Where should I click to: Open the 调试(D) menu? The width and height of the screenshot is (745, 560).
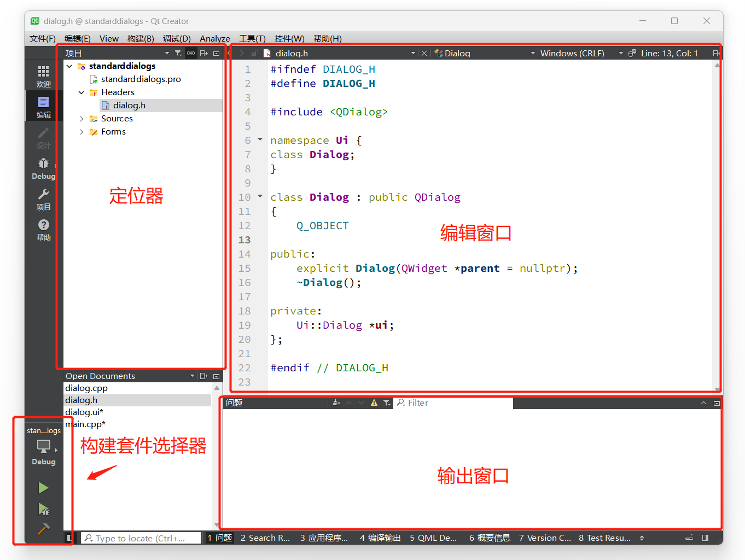(177, 38)
